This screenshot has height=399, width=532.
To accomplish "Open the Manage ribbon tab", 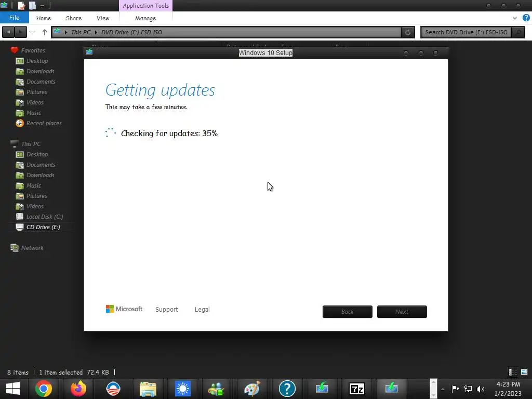I will coord(145,18).
